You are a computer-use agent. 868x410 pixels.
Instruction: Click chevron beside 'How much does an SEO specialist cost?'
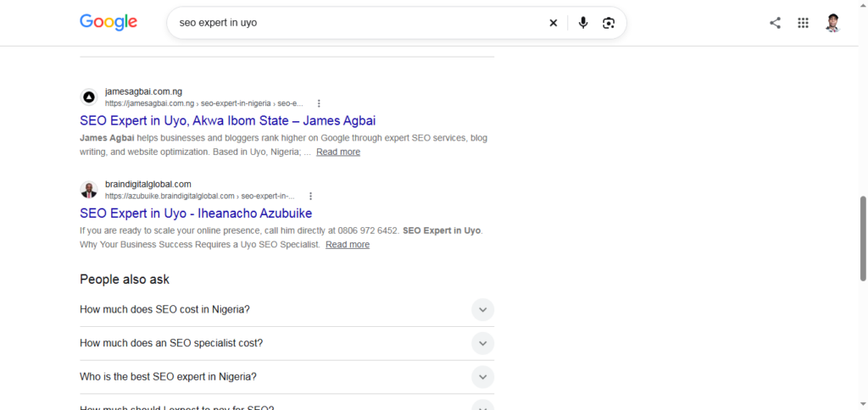point(482,344)
